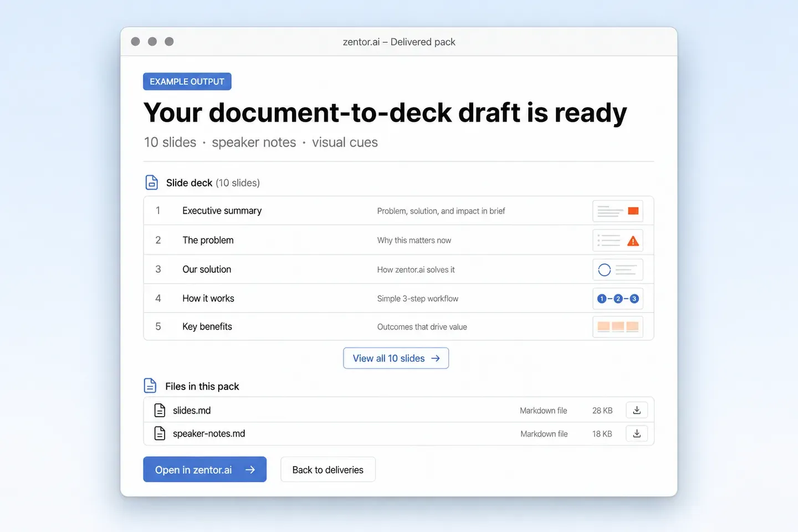Open The problem slide warning thumbnail
798x532 pixels.
(618, 241)
